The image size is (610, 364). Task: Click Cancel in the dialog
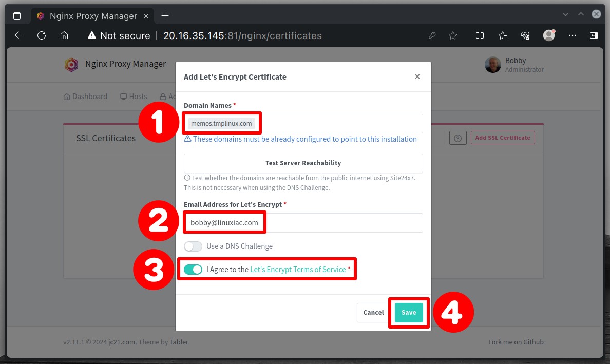(x=373, y=312)
